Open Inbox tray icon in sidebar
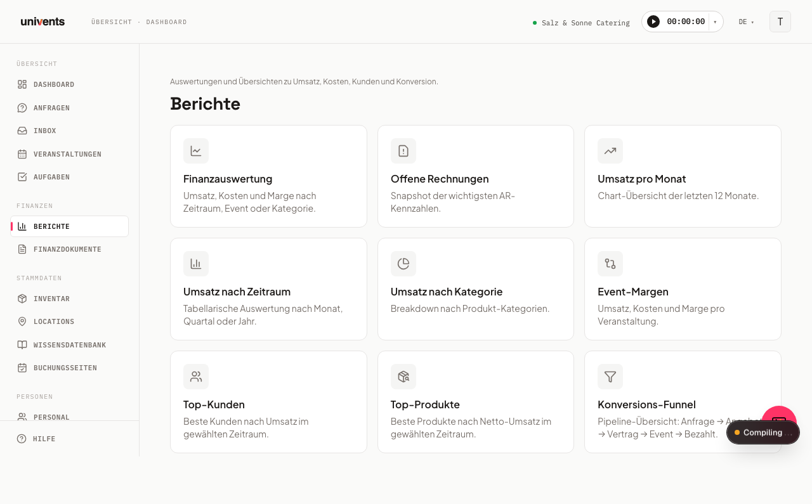Screen dimensions: 812x504 [22, 131]
